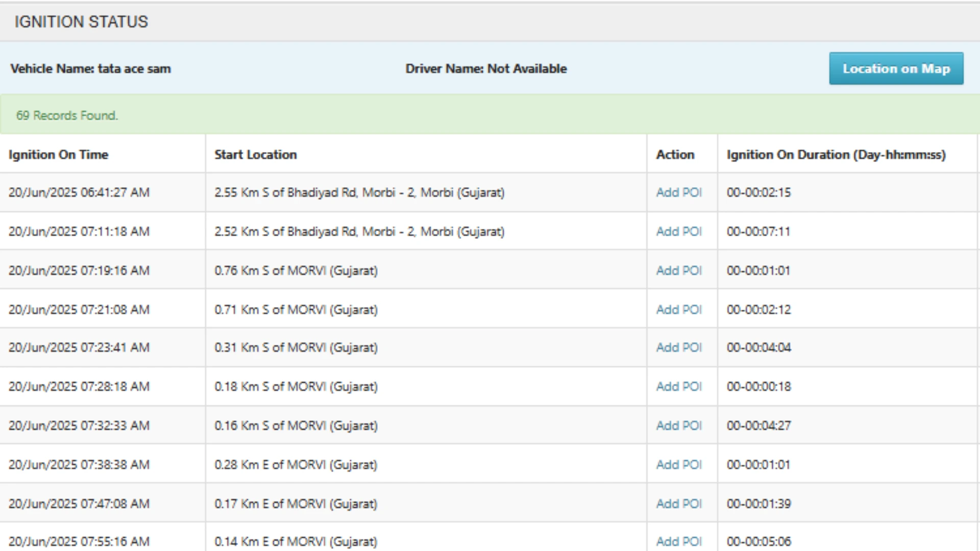Click Add POI for the 07:55:16 AM record
The width and height of the screenshot is (980, 551).
[679, 541]
